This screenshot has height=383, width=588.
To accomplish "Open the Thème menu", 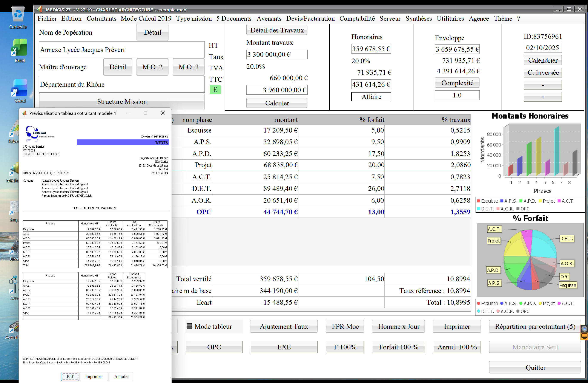I will (x=503, y=19).
